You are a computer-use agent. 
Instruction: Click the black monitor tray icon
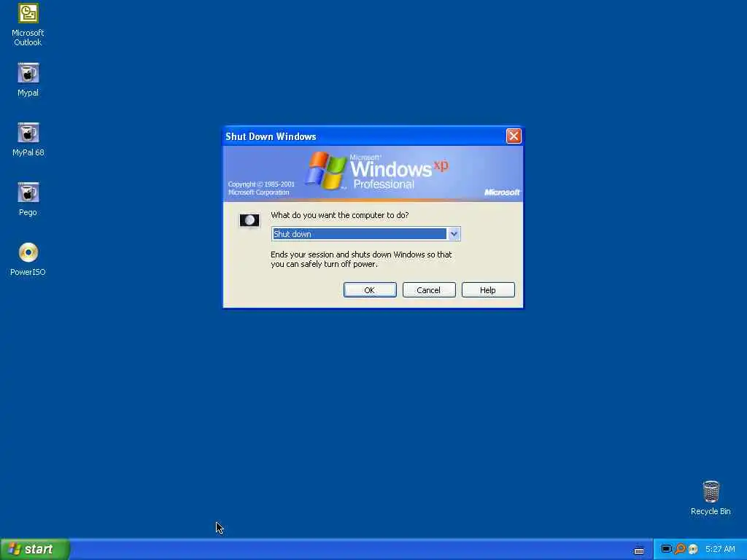tap(667, 549)
